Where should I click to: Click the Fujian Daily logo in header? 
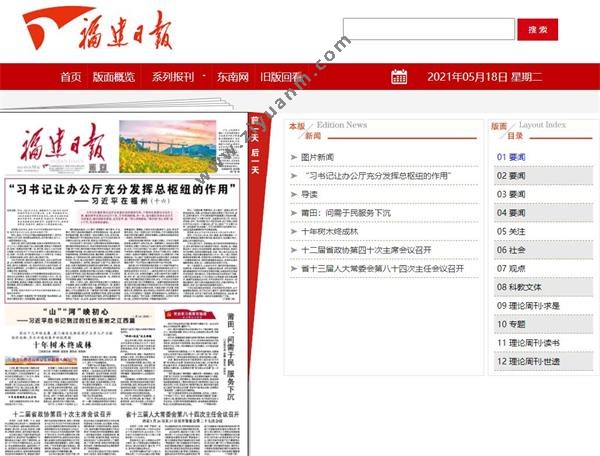click(x=98, y=29)
